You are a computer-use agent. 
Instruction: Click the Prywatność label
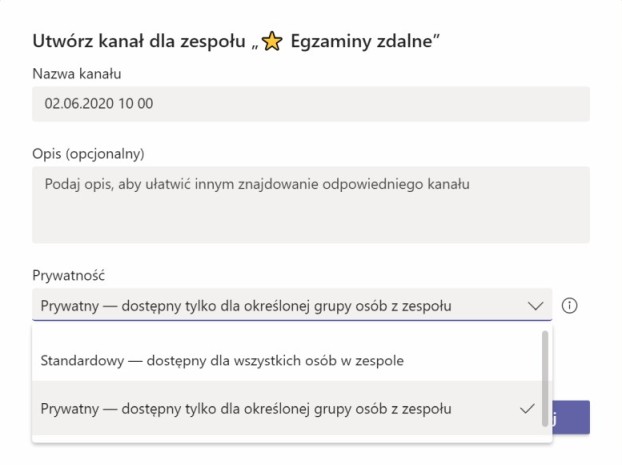[68, 275]
